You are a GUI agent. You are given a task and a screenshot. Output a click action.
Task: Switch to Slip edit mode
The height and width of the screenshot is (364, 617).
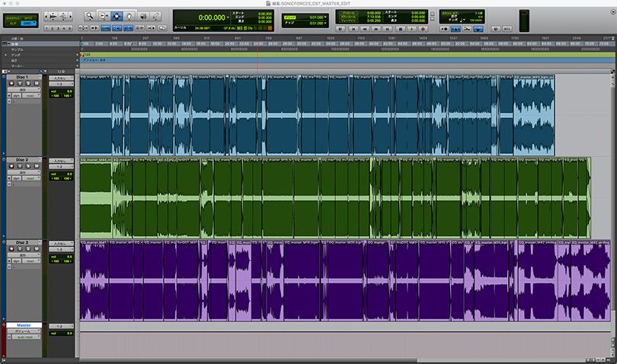(x=13, y=23)
